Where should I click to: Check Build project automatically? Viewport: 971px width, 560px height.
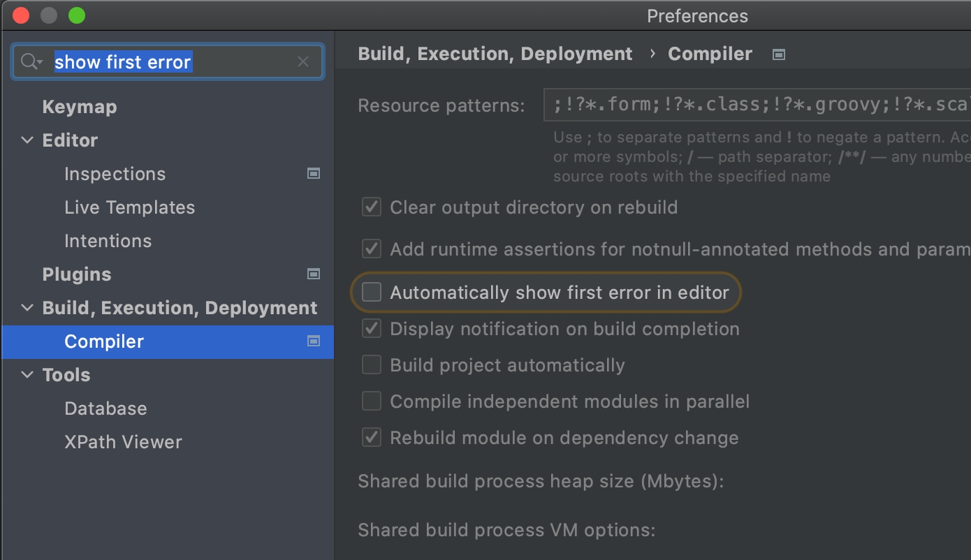click(372, 365)
